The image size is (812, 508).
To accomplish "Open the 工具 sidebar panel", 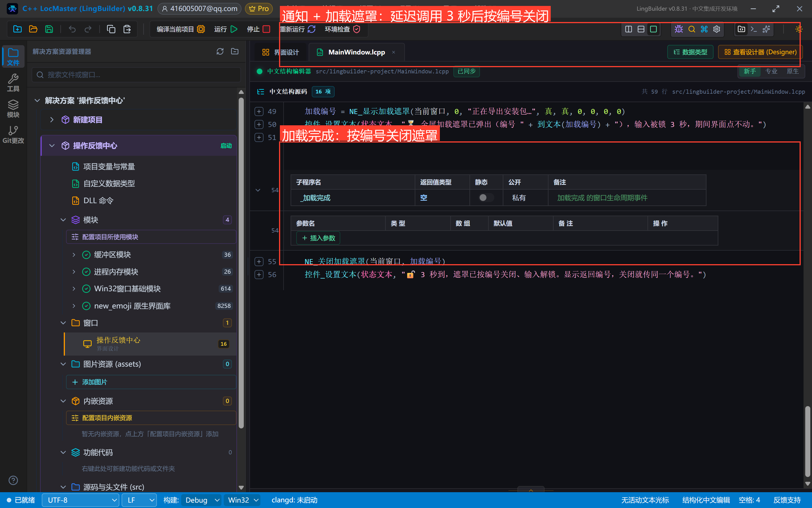I will (13, 83).
